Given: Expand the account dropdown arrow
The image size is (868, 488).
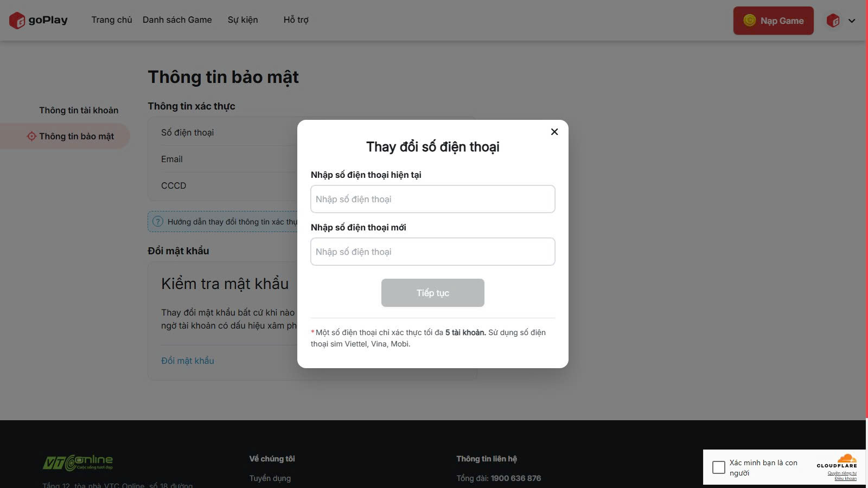Looking at the screenshot, I should [852, 21].
